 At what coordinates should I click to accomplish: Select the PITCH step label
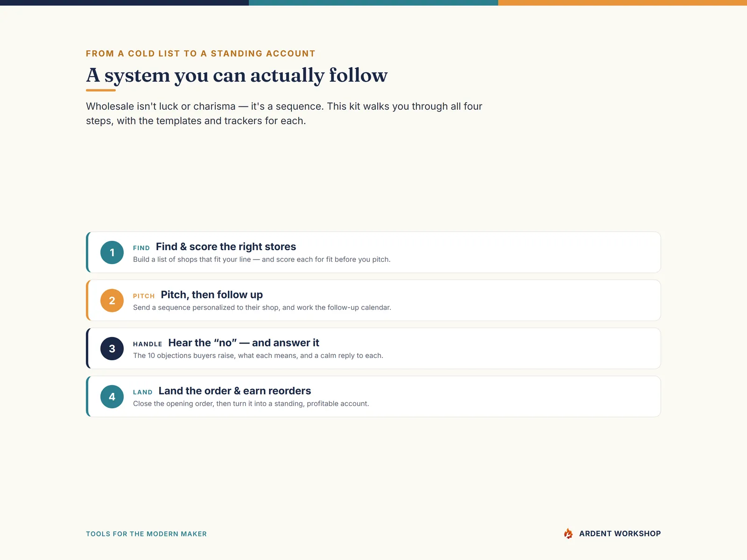(144, 296)
